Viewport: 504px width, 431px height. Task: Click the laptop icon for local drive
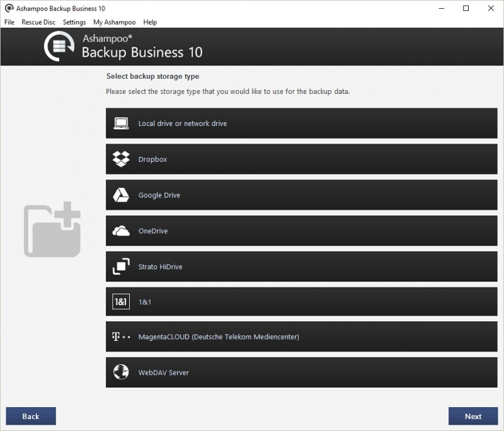[121, 124]
